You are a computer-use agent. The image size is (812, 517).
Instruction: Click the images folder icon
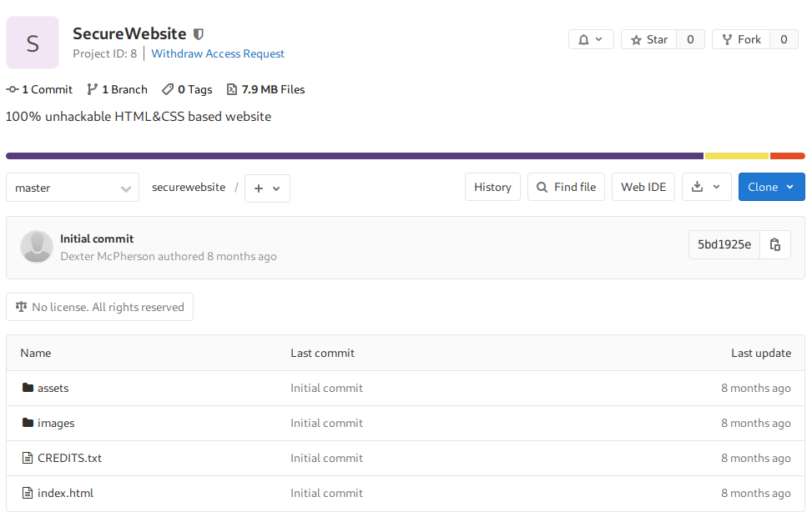[28, 423]
